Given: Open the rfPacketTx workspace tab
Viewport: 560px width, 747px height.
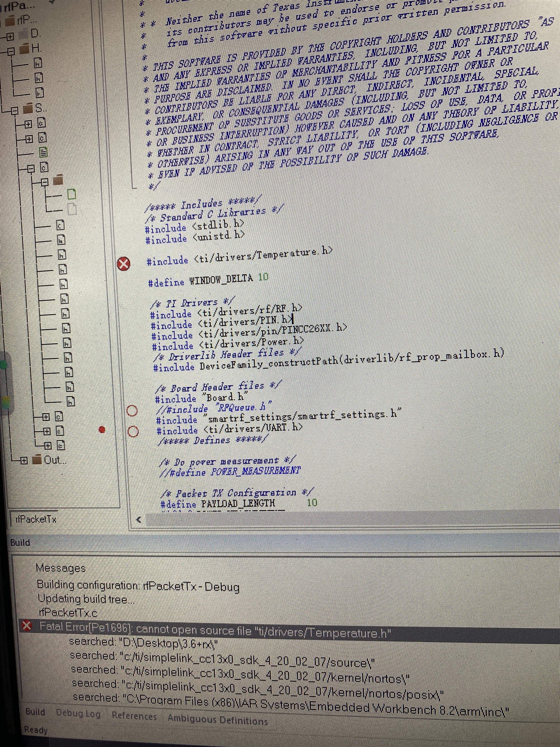Looking at the screenshot, I should (36, 519).
